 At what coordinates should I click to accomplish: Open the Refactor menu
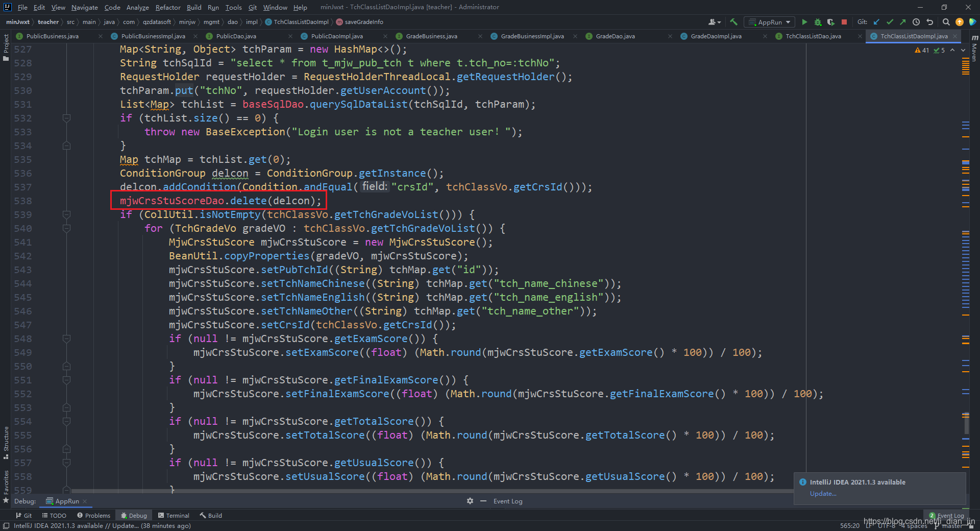[168, 7]
